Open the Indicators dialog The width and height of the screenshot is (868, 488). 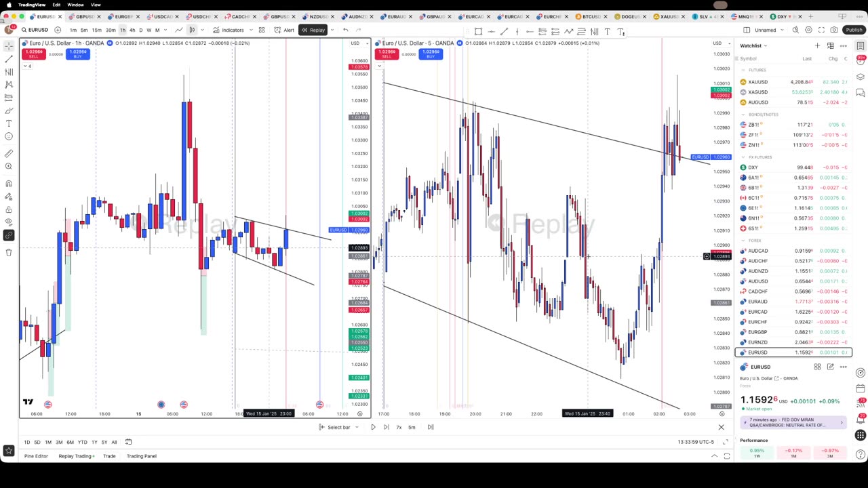[x=229, y=30]
